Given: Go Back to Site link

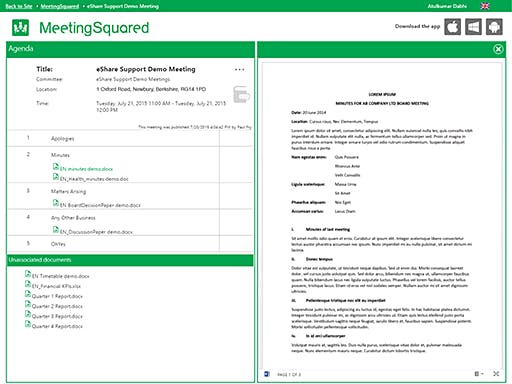Looking at the screenshot, I should 19,6.
